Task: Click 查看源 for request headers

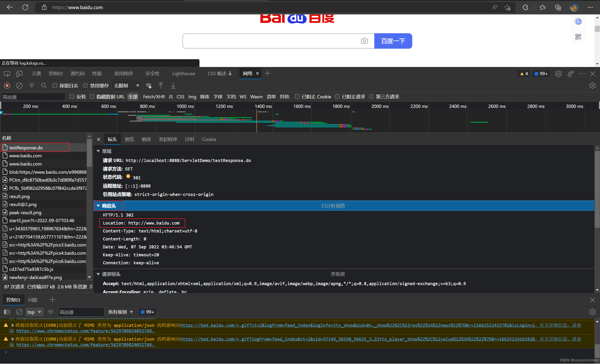Action: pos(337,274)
